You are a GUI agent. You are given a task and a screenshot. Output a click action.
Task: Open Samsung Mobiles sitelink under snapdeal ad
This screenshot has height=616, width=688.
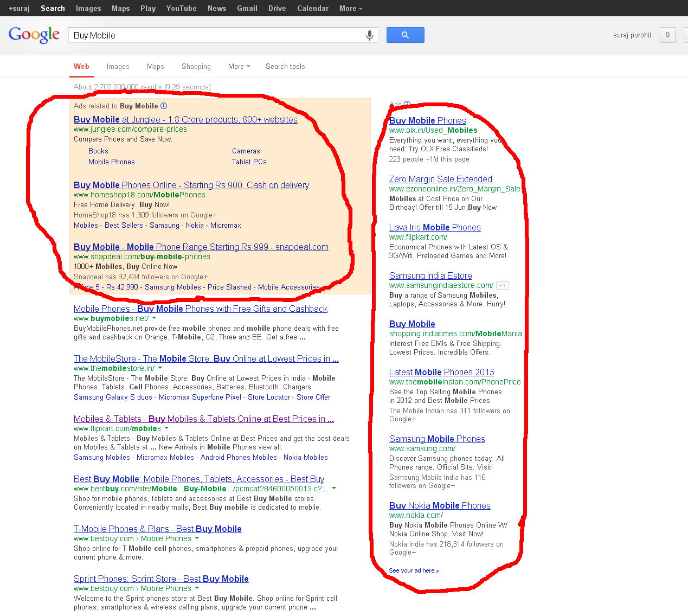(173, 287)
